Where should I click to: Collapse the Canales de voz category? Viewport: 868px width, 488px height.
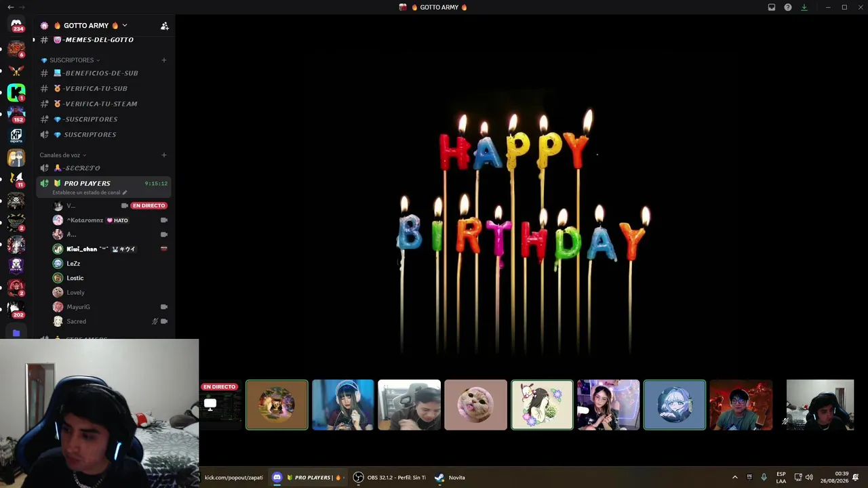pos(62,155)
